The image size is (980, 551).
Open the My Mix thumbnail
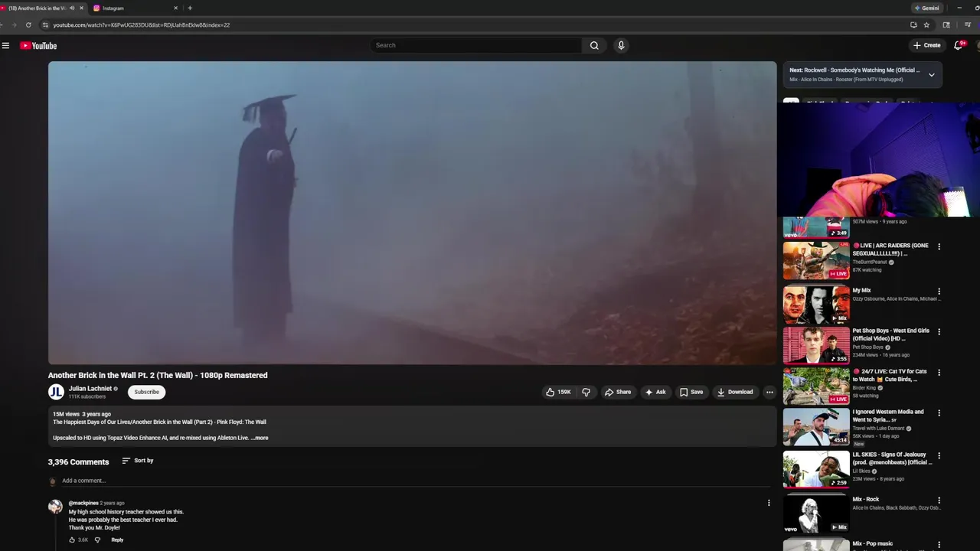click(816, 305)
